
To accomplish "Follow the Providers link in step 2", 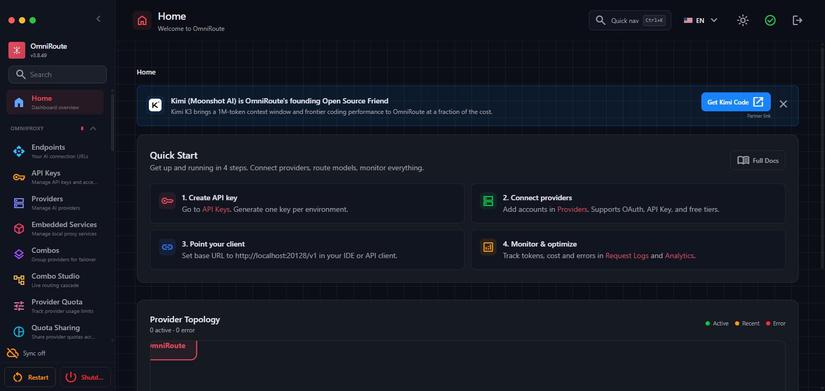I will (x=572, y=209).
